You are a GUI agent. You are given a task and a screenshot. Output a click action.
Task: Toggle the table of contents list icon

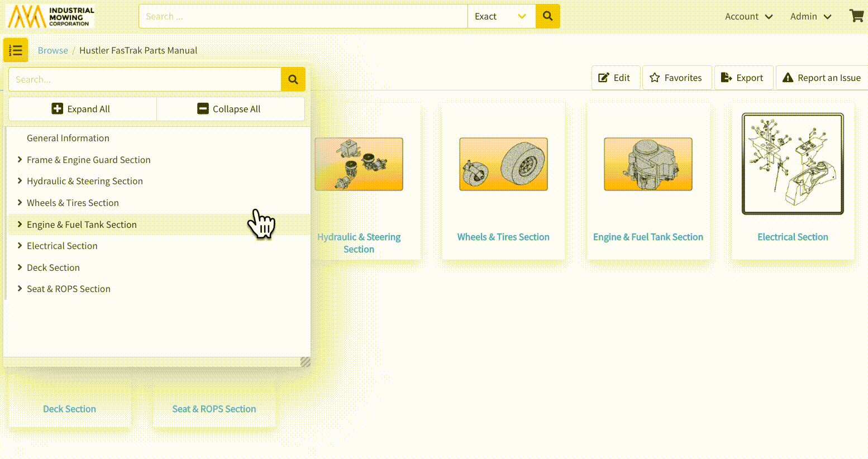click(x=16, y=50)
